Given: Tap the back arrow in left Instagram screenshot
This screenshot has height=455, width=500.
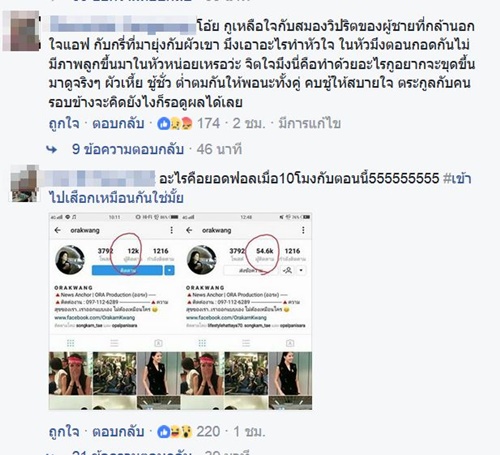Looking at the screenshot, I should [58, 230].
